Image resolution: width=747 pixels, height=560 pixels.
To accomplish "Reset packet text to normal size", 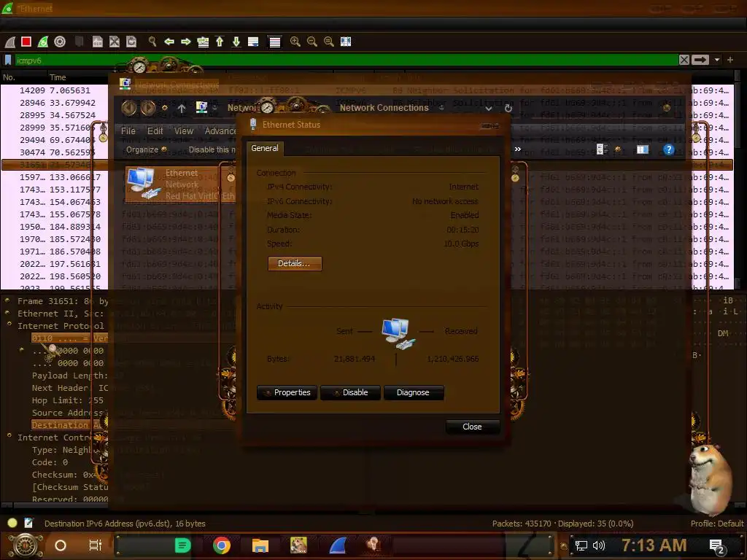I will [329, 42].
